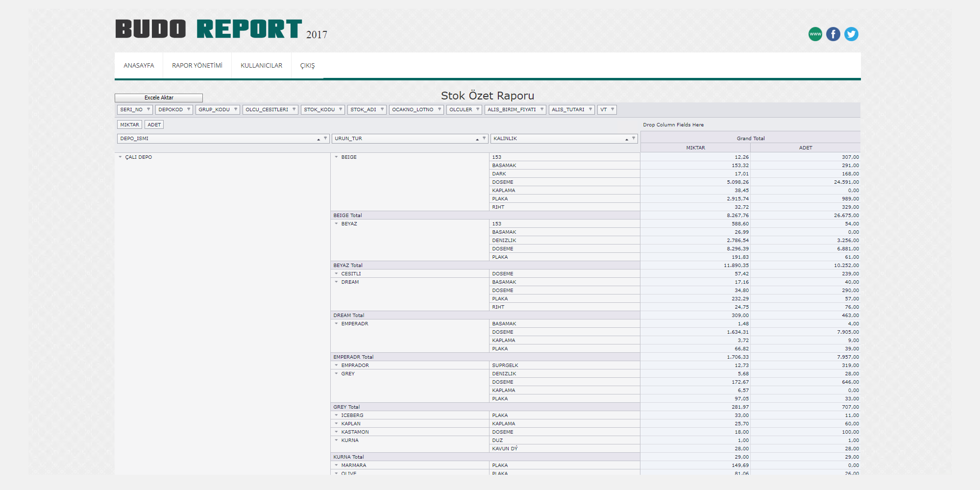The image size is (980, 490).
Task: Open the Facebook page icon
Action: [833, 34]
